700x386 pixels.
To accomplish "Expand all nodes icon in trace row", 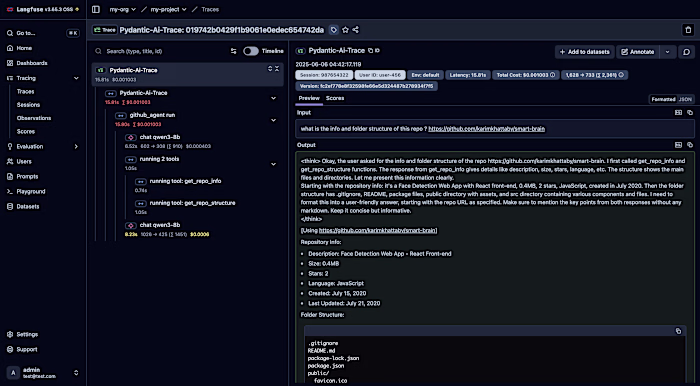I will [x=270, y=69].
